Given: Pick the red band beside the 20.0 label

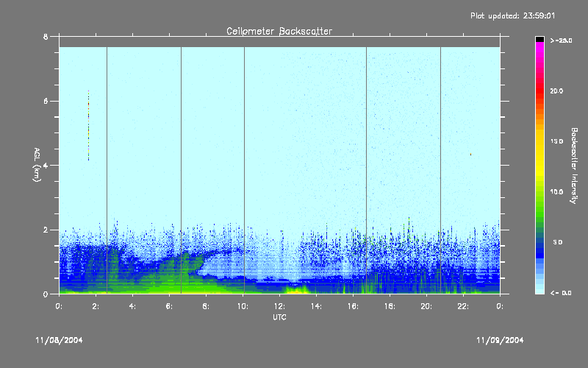Looking at the screenshot, I should point(539,89).
